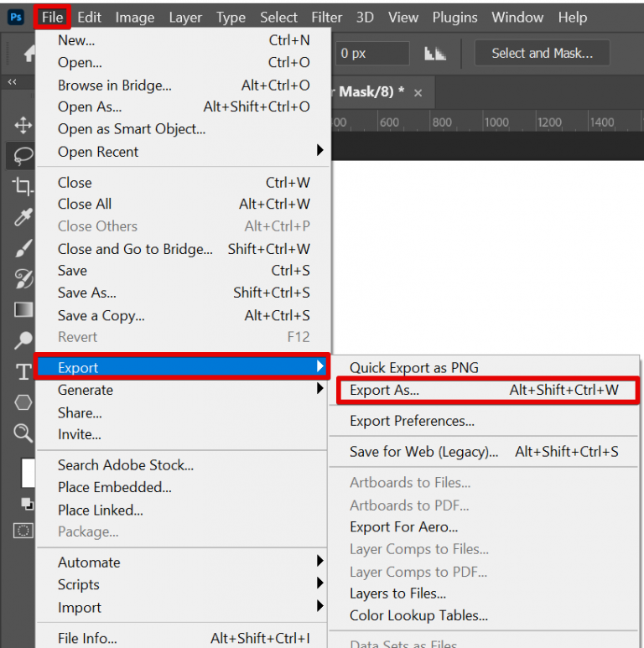Open the Image menu
Screen dimensions: 644x648
click(x=135, y=18)
